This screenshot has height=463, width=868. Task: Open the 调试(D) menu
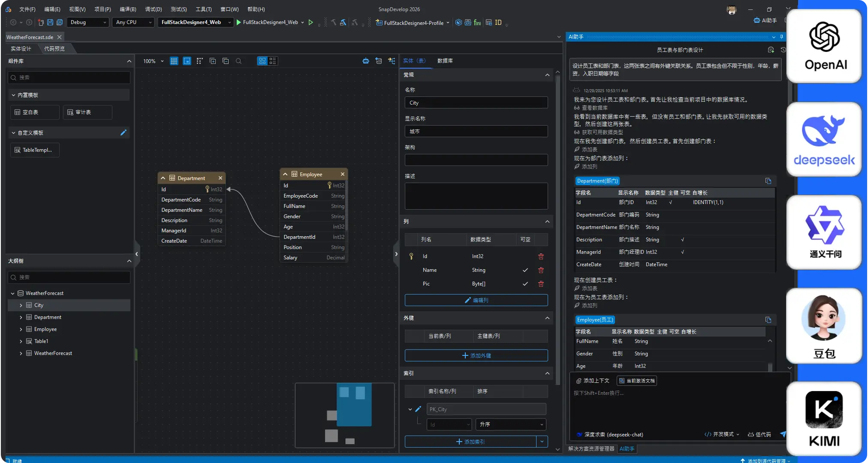point(153,9)
